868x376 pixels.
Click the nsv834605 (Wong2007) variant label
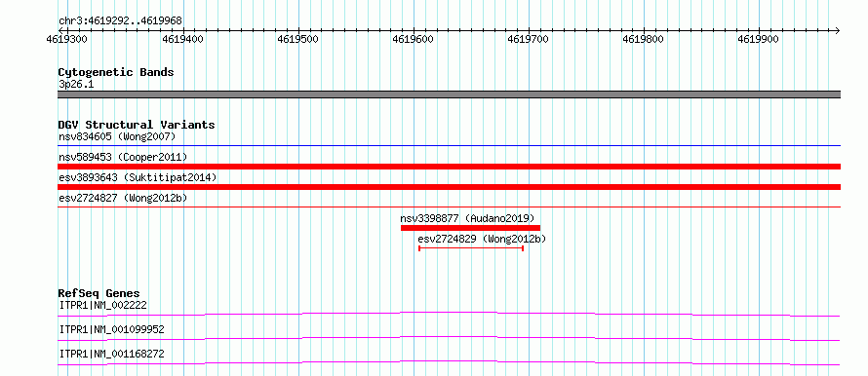[117, 136]
